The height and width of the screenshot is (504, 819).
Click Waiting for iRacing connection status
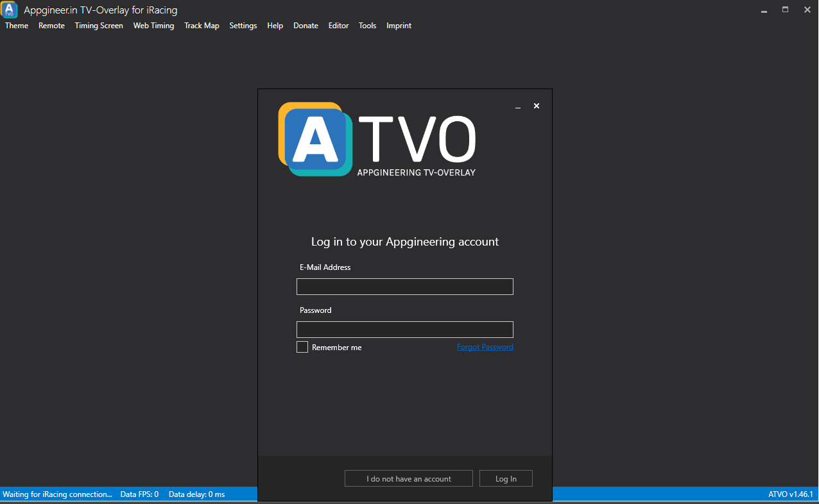click(x=57, y=494)
